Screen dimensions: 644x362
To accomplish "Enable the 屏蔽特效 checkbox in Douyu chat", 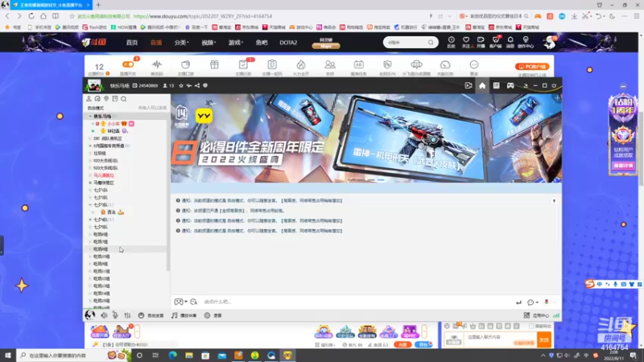I will [531, 326].
